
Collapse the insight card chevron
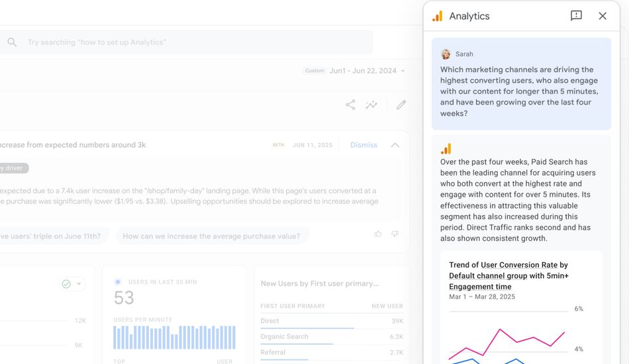point(395,145)
